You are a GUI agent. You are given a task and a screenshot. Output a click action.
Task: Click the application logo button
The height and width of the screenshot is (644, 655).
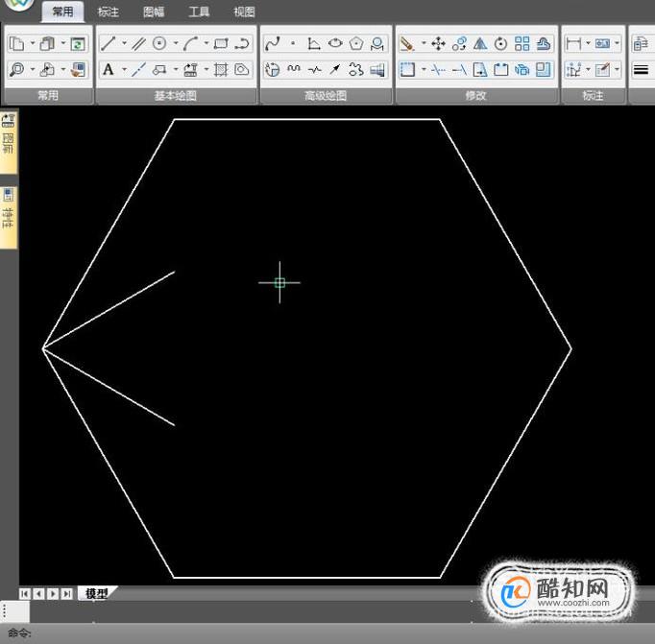(18, 6)
